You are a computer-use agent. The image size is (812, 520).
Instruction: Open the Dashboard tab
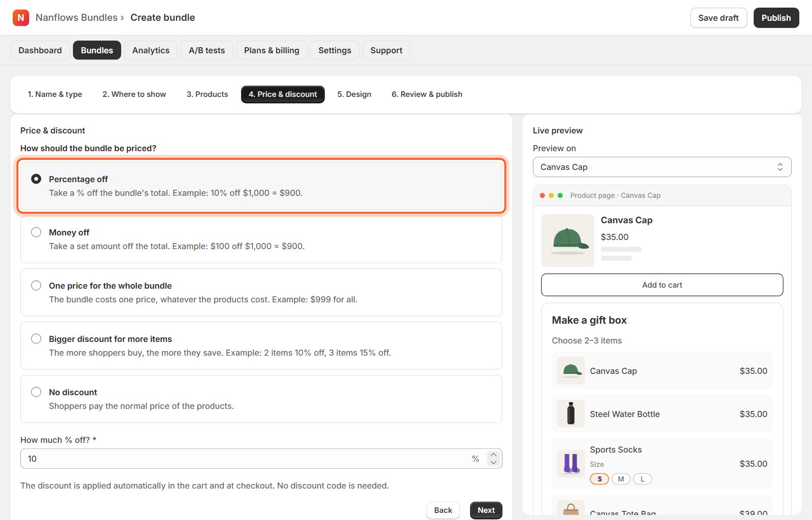40,50
